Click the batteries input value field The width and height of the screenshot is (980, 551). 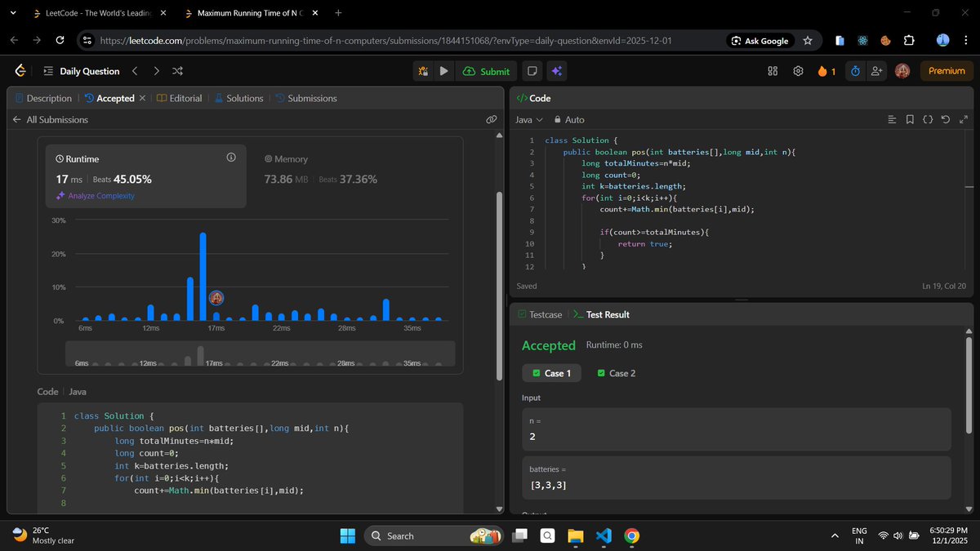[x=736, y=478]
